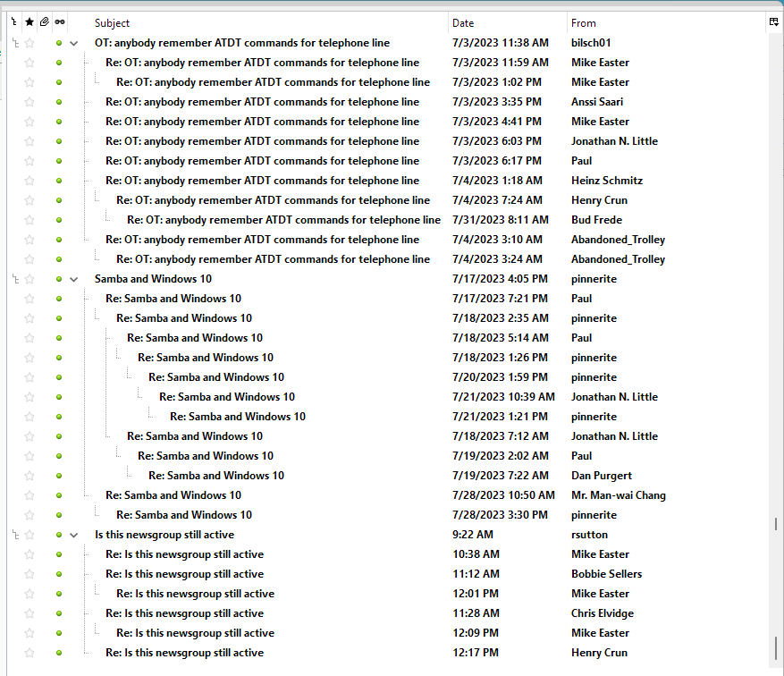Open Samba reply dated 7/21/2023 1:21 PM

[x=238, y=417]
